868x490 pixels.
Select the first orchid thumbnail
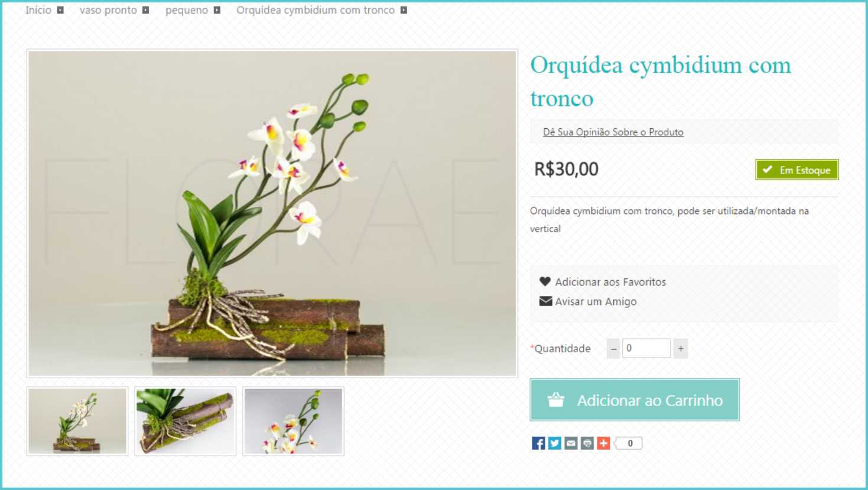[x=77, y=421]
